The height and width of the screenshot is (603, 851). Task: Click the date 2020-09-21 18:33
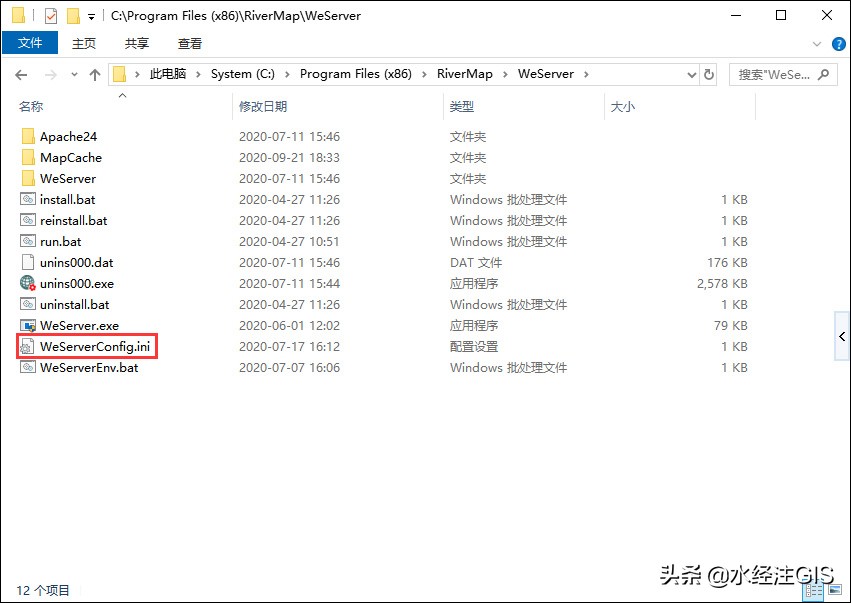[289, 157]
